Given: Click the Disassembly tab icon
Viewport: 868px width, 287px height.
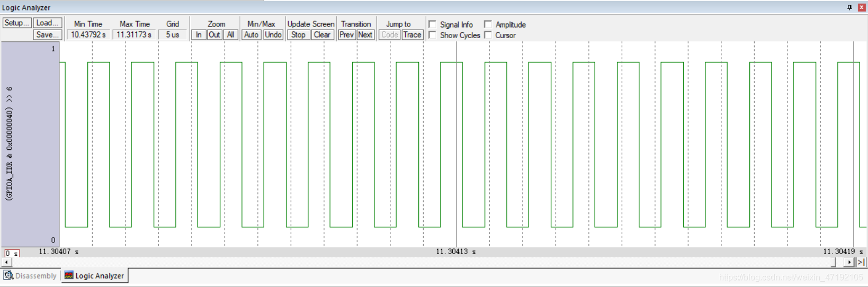Looking at the screenshot, I should [8, 275].
